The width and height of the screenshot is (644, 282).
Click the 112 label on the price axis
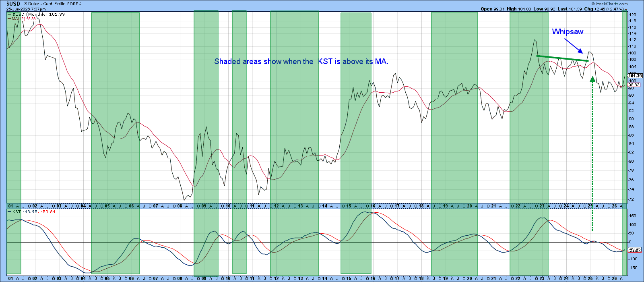(x=632, y=39)
